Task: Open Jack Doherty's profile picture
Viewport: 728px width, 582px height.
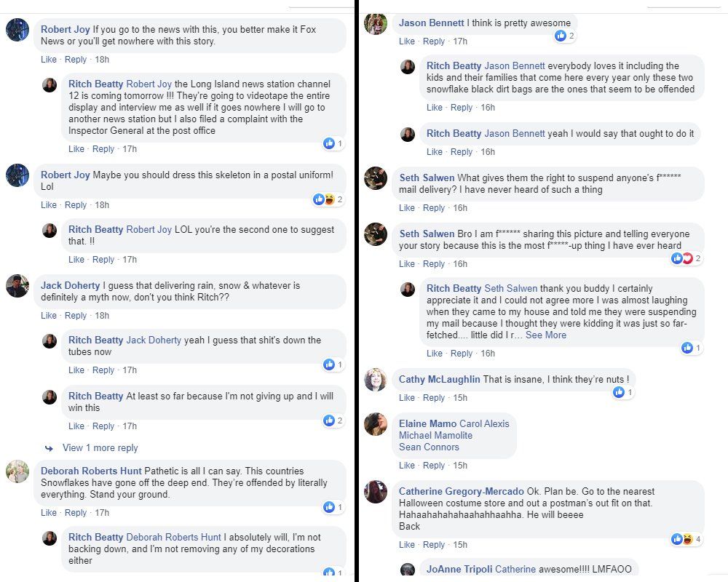Action: pyautogui.click(x=17, y=286)
